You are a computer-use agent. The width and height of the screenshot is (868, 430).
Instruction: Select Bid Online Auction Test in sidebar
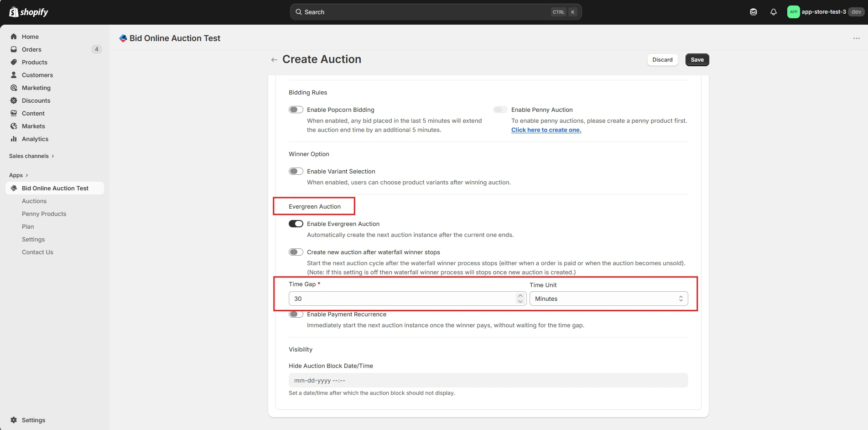[55, 188]
